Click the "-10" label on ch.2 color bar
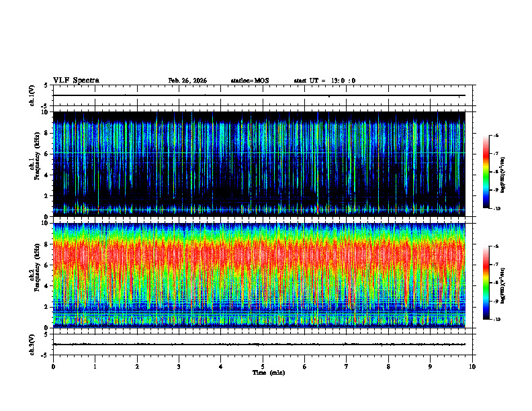 496,319
